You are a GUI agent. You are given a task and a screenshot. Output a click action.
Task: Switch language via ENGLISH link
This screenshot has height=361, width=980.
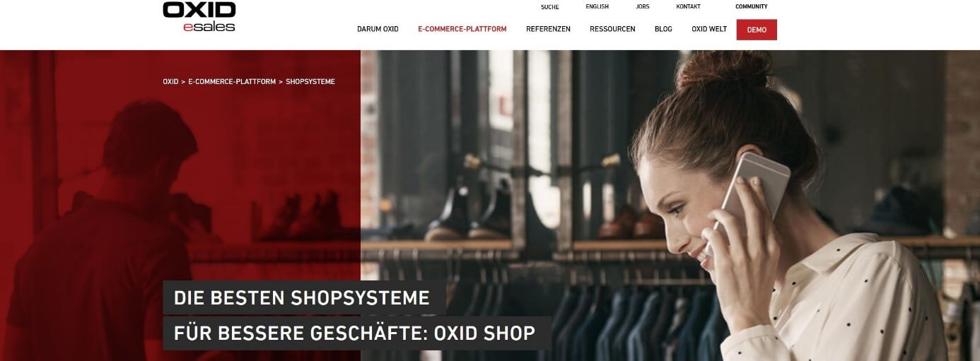(597, 7)
